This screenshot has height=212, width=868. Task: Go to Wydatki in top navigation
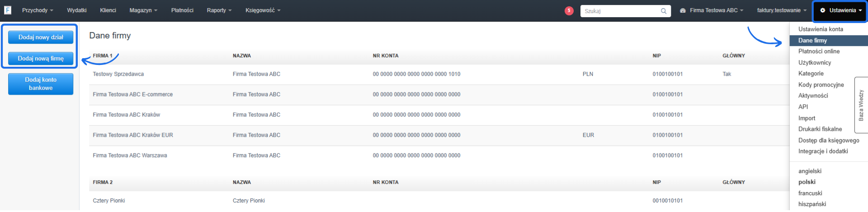coord(77,10)
